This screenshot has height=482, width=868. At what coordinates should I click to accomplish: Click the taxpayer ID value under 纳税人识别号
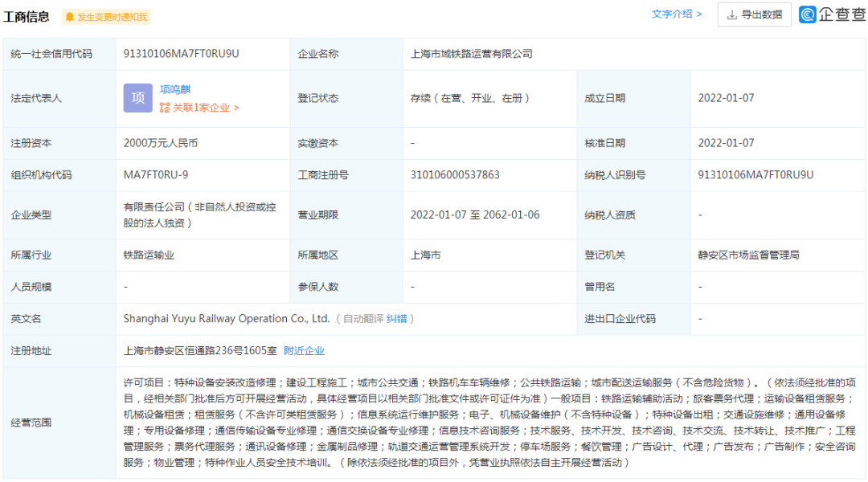pos(755,175)
